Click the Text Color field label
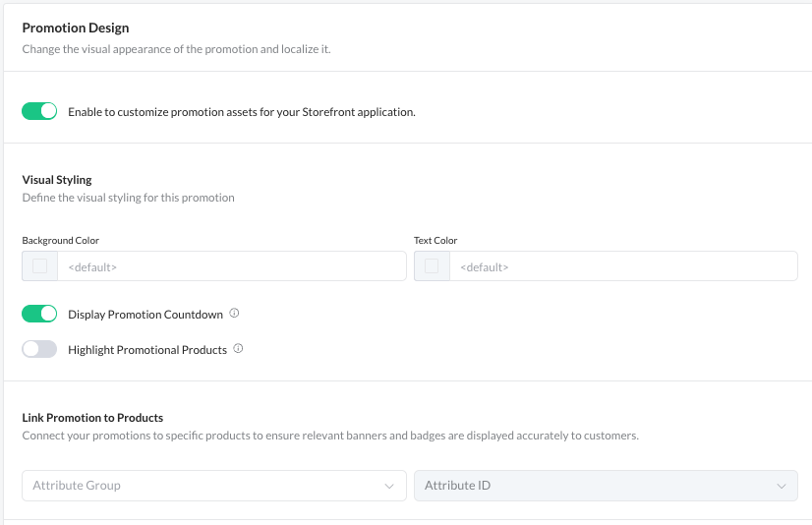 (x=435, y=240)
